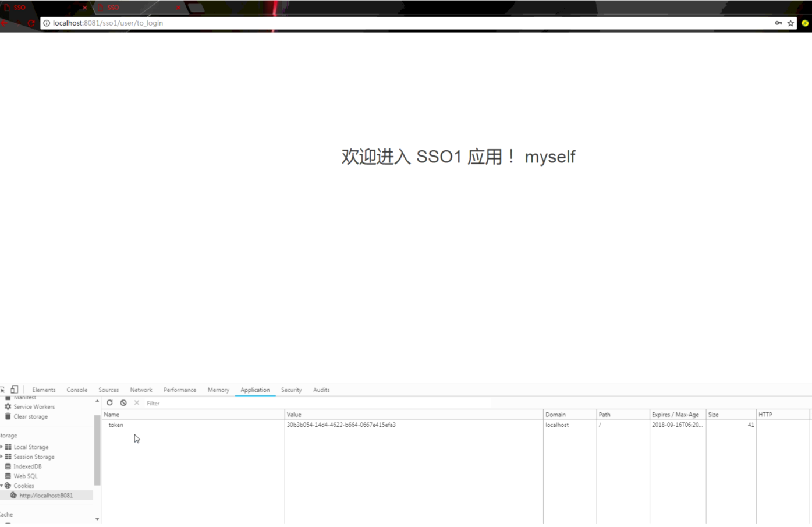Select the http://localhost:8081 cookie origin
This screenshot has width=812, height=527.
(46, 496)
